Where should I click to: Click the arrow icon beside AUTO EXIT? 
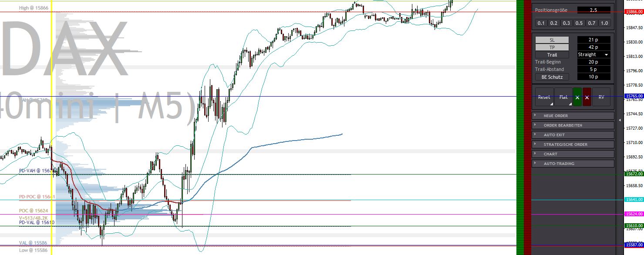(x=535, y=135)
